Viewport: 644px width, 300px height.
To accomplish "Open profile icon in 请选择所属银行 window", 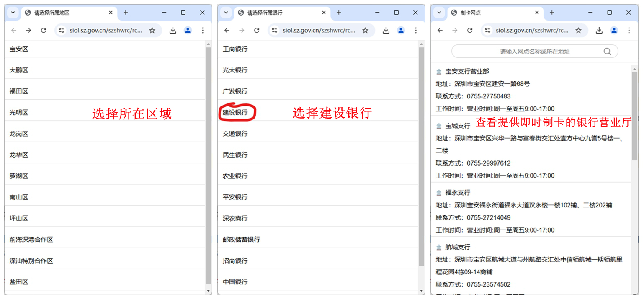I will coord(401,30).
